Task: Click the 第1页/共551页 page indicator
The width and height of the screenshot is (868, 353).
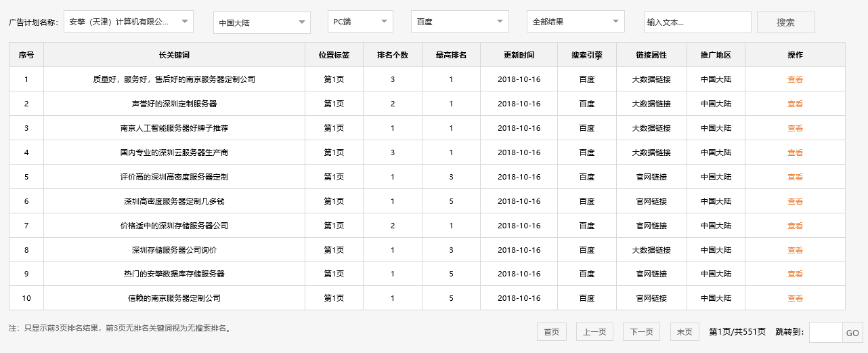Action: [x=737, y=332]
